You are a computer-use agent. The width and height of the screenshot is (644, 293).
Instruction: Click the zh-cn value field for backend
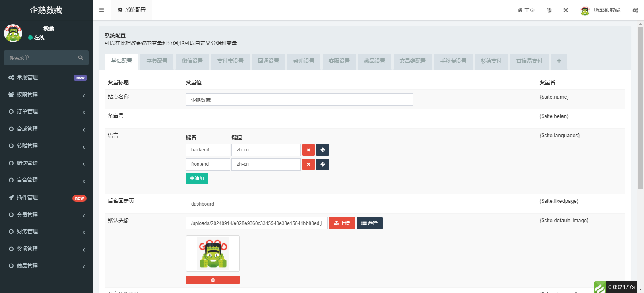click(x=266, y=150)
